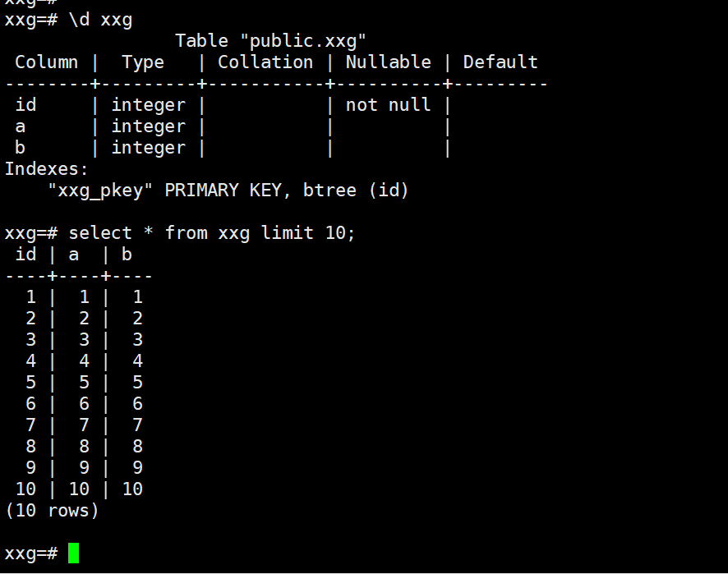The image size is (728, 574).
Task: Select the Type header text
Action: [143, 62]
